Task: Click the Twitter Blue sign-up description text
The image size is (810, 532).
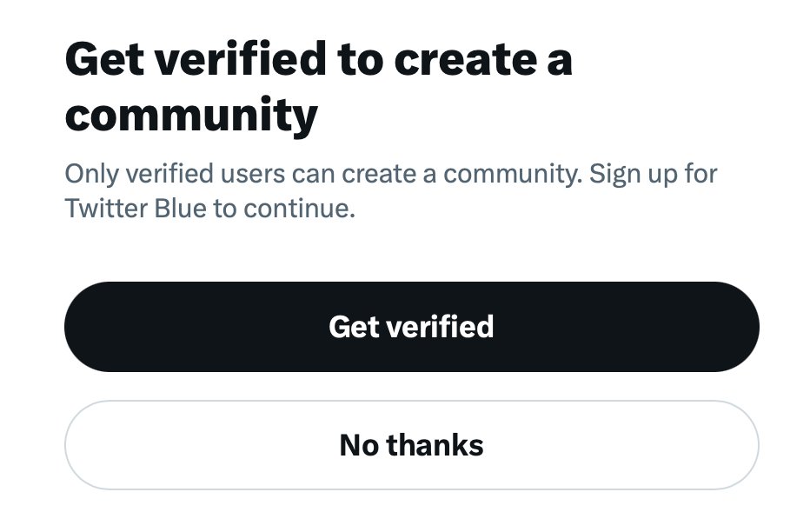Action: 391,191
